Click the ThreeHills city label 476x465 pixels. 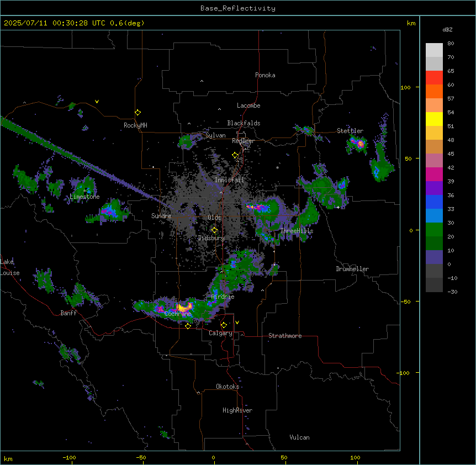tap(297, 231)
